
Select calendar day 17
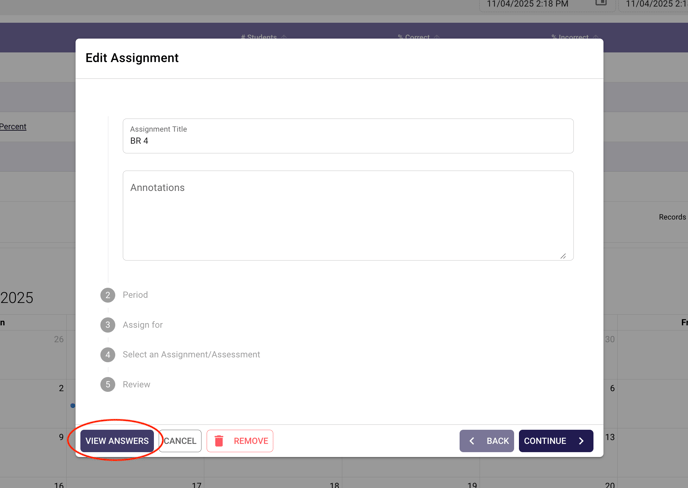coord(197,484)
